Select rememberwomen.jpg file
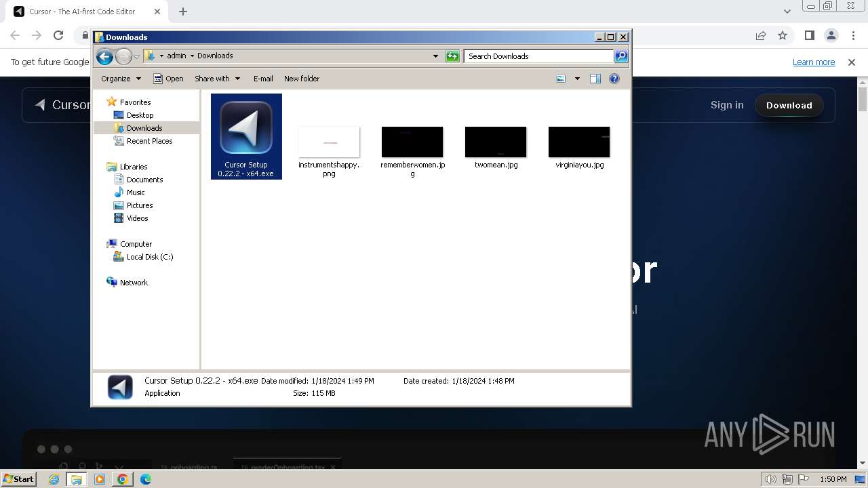868x488 pixels. pos(412,150)
